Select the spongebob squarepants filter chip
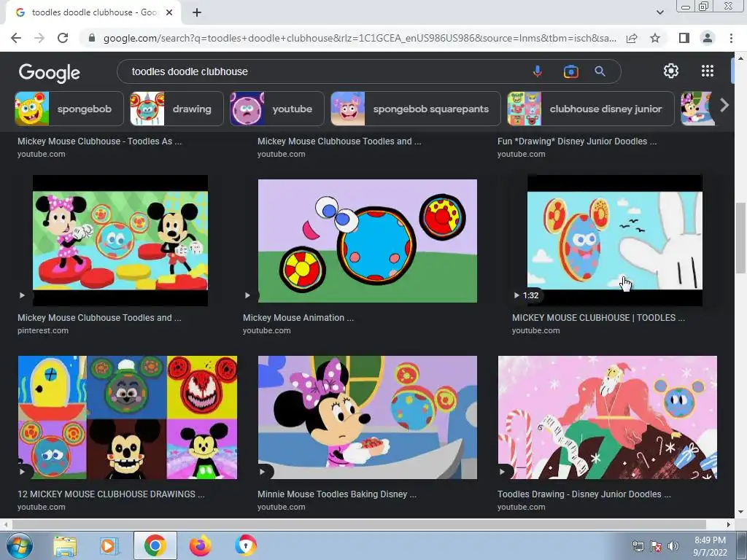Image resolution: width=747 pixels, height=560 pixels. click(x=415, y=109)
